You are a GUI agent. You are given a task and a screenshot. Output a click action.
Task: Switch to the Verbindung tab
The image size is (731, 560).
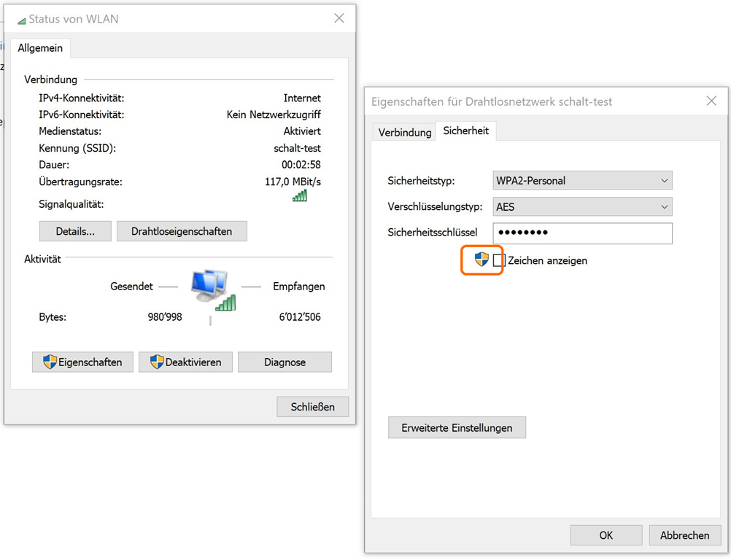[x=405, y=133]
